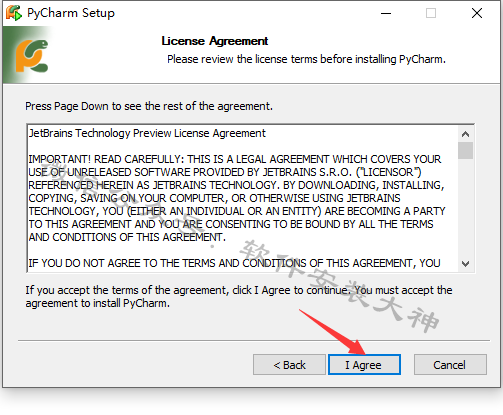Go back with the < Back button
Screen dimensions: 503x415
pyautogui.click(x=289, y=365)
